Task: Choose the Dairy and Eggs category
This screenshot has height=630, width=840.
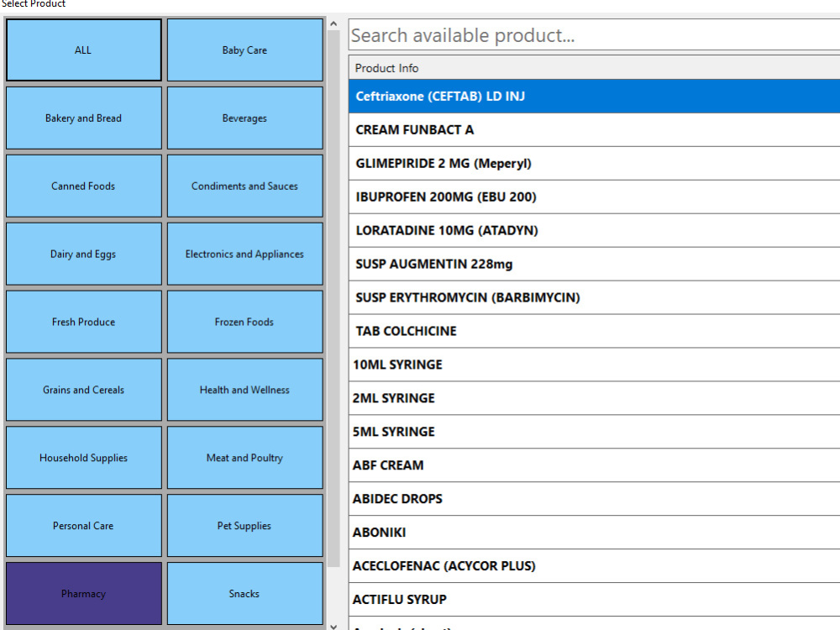Action: (83, 254)
